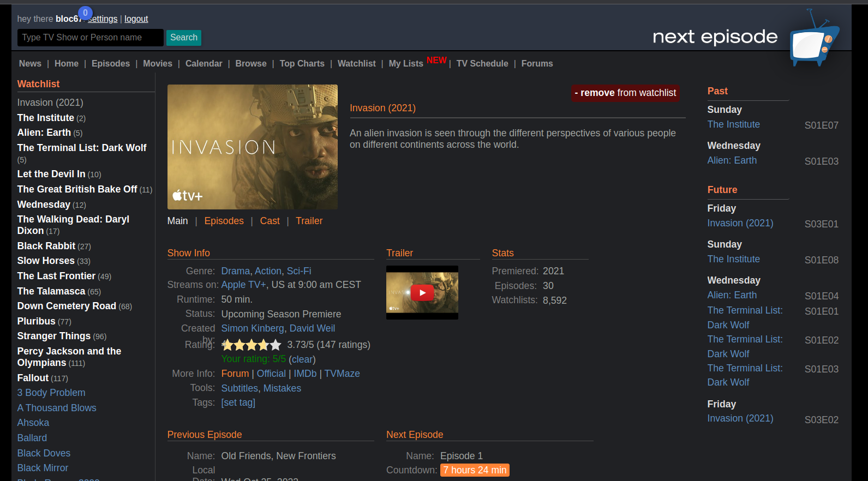This screenshot has width=868, height=481.
Task: Open A Thousand Blows in the watchlist
Action: coord(57,408)
